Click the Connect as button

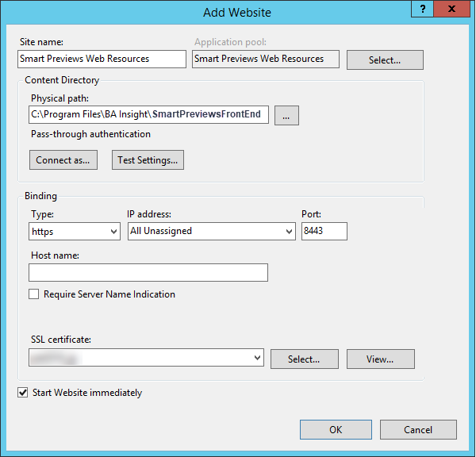(x=63, y=159)
